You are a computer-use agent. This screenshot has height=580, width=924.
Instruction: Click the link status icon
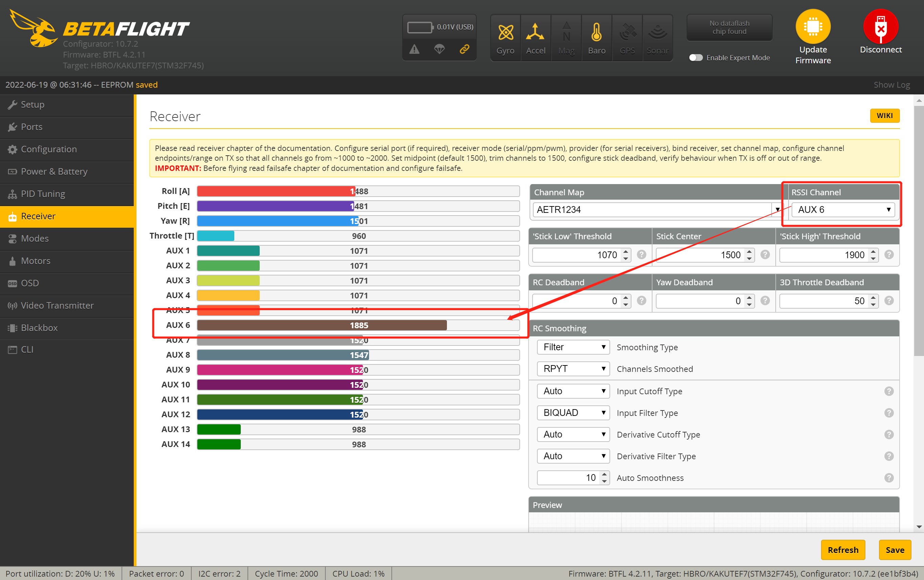click(464, 49)
